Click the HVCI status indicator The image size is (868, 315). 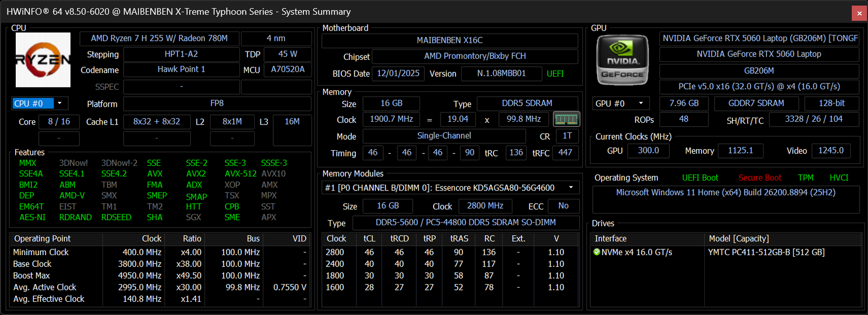point(839,178)
